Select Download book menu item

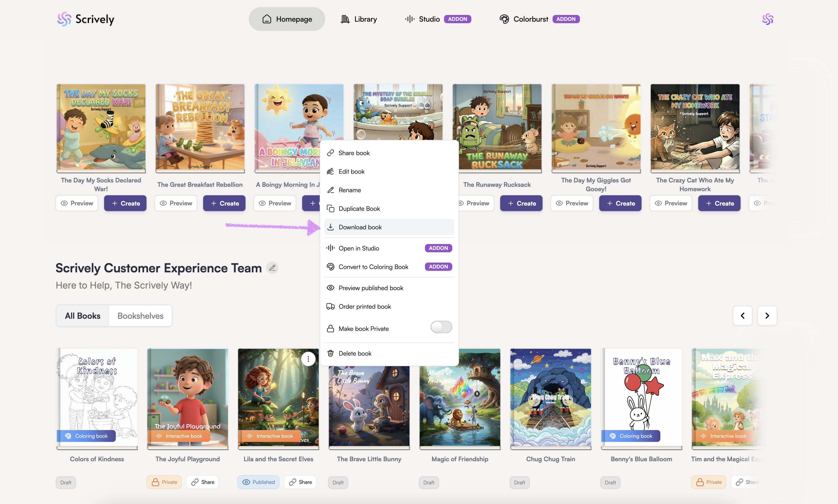click(x=360, y=227)
